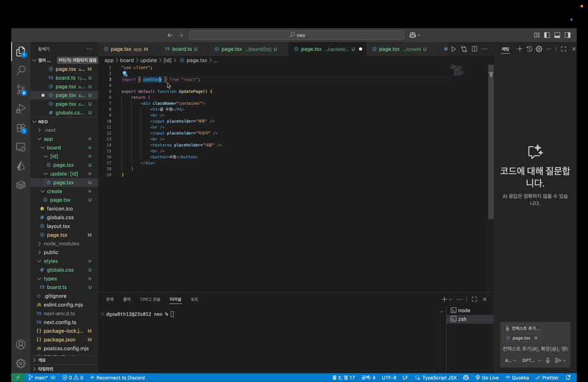Open the chat mode dropdown beside GPT
This screenshot has height=382, width=588.
pyautogui.click(x=510, y=361)
